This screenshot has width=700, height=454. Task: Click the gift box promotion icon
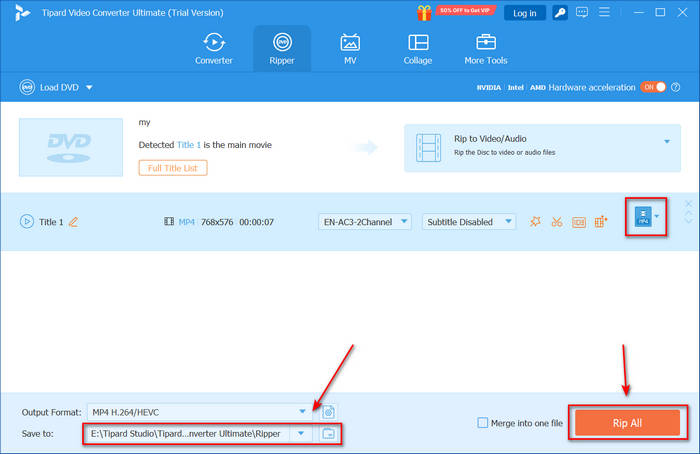coord(424,12)
